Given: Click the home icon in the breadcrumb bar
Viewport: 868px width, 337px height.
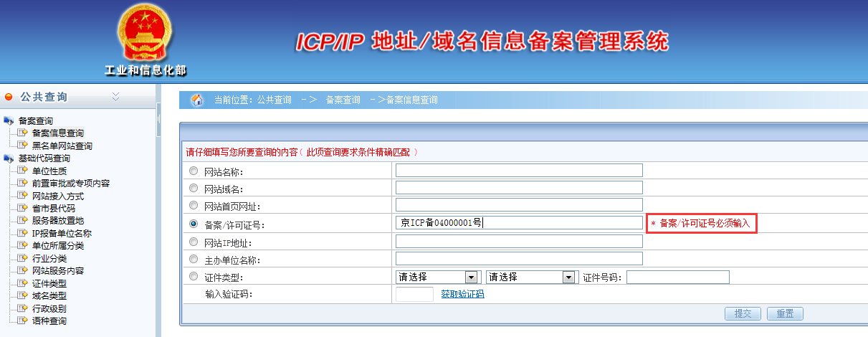Looking at the screenshot, I should click(x=196, y=100).
